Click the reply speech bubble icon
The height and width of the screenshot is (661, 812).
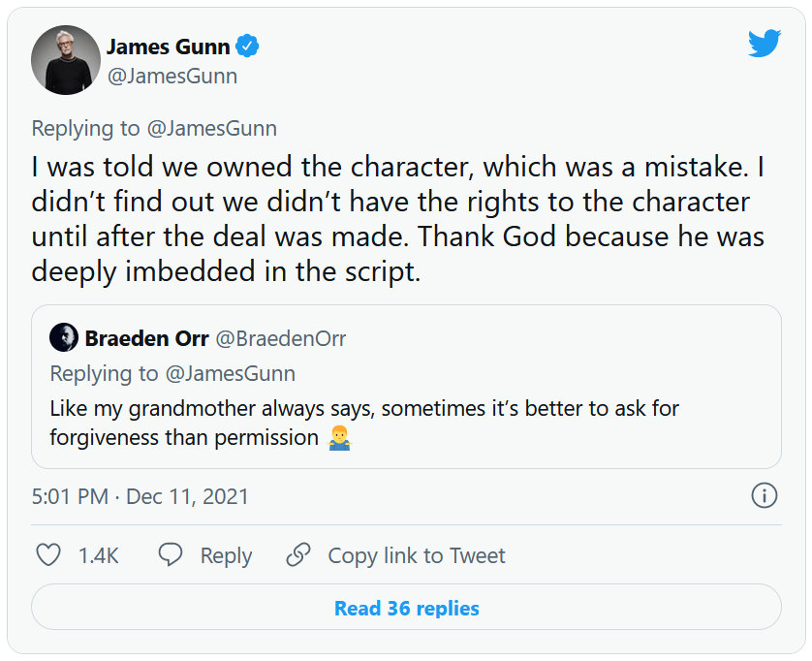click(171, 555)
